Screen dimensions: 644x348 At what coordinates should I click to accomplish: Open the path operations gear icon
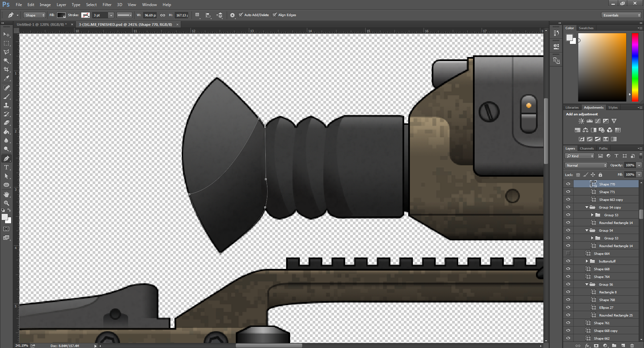(x=232, y=15)
